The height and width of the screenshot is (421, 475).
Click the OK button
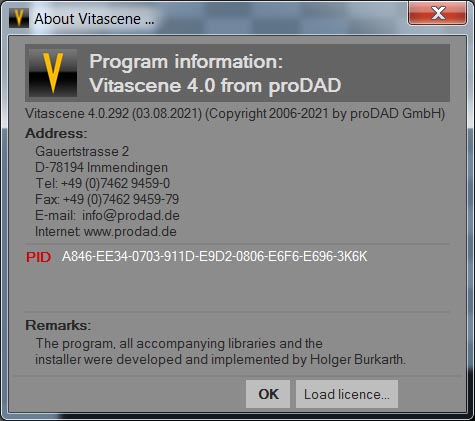pos(268,394)
